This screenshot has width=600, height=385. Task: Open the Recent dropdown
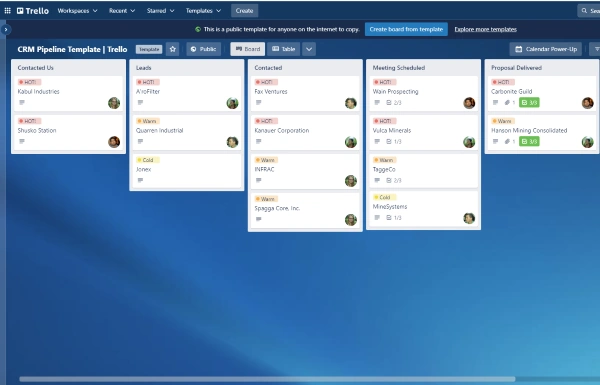pos(122,11)
